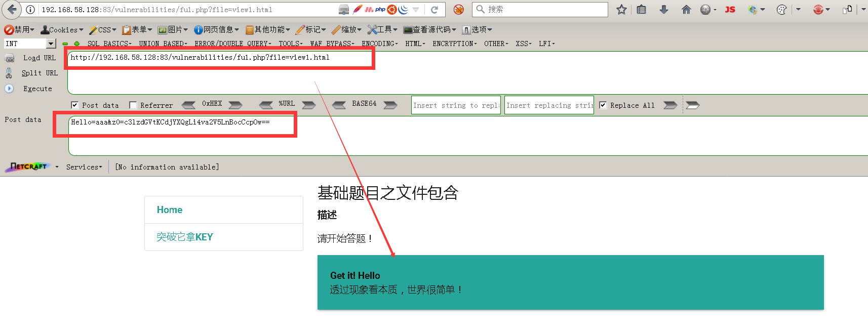Image resolution: width=868 pixels, height=335 pixels.
Task: Expand the WAF BYPASS menu
Action: (x=332, y=44)
